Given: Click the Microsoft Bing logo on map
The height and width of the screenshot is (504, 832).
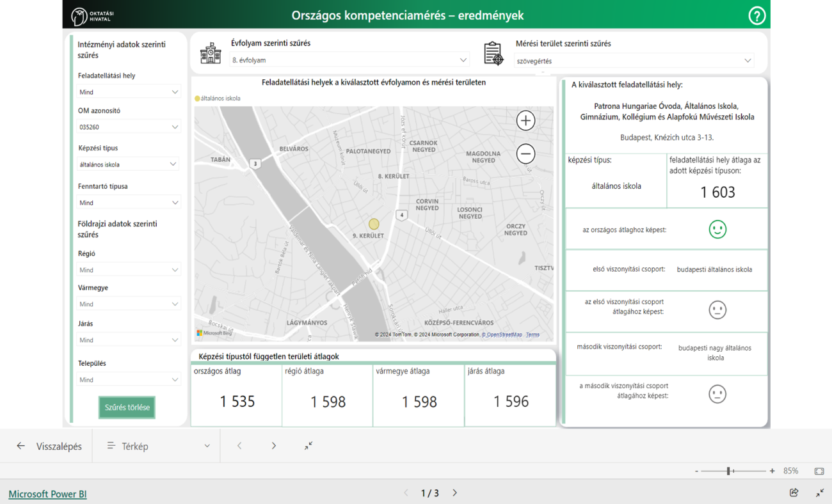Looking at the screenshot, I should (214, 333).
